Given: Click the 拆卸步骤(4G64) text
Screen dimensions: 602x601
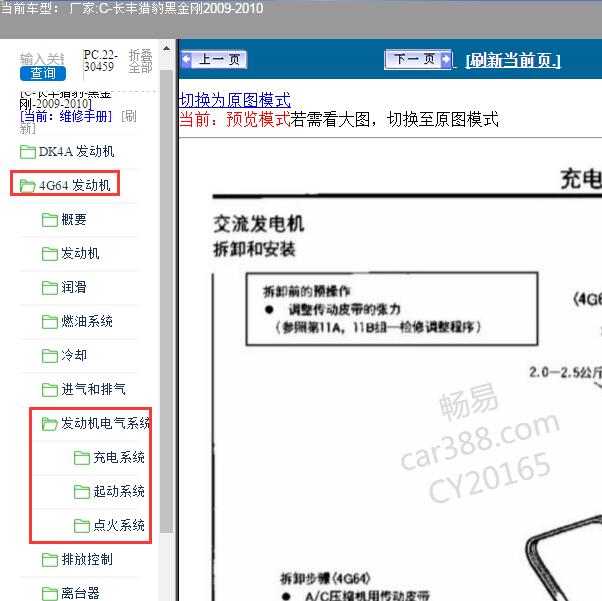Looking at the screenshot, I should [325, 578].
